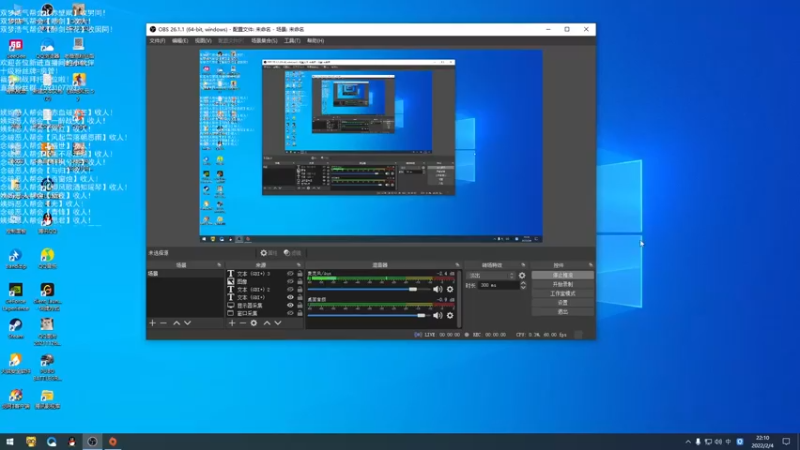Open the Steam desktop shortcut
The height and width of the screenshot is (450, 800).
16,329
